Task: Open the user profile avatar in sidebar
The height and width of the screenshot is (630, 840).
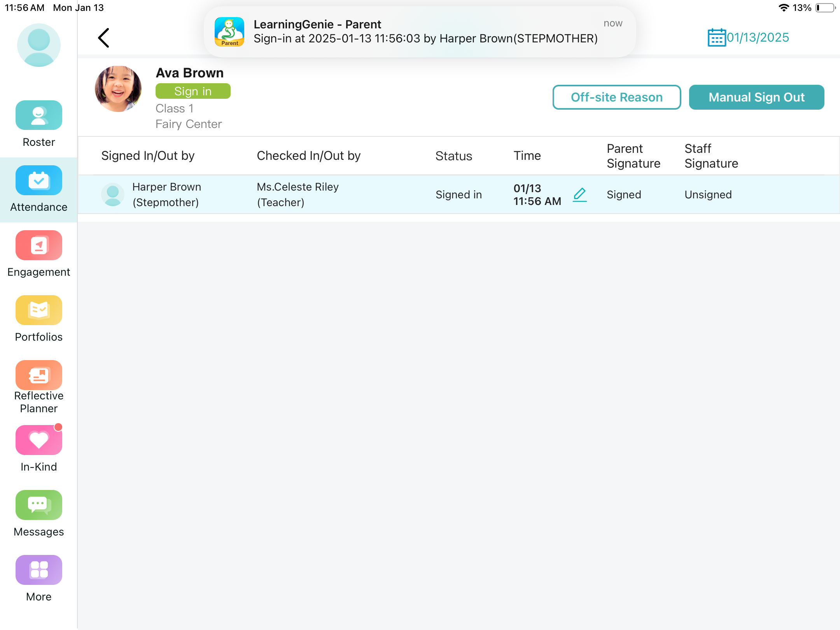Action: coord(39,45)
